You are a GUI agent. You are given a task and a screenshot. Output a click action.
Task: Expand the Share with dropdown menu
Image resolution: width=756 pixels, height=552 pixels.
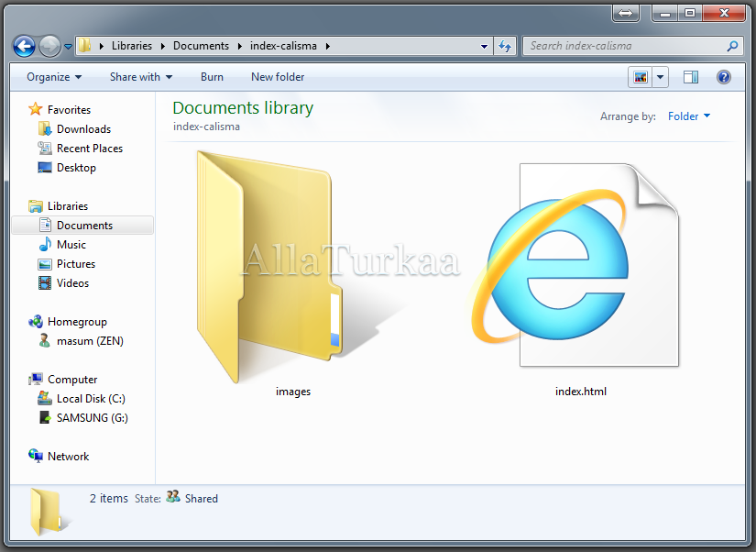(x=140, y=77)
